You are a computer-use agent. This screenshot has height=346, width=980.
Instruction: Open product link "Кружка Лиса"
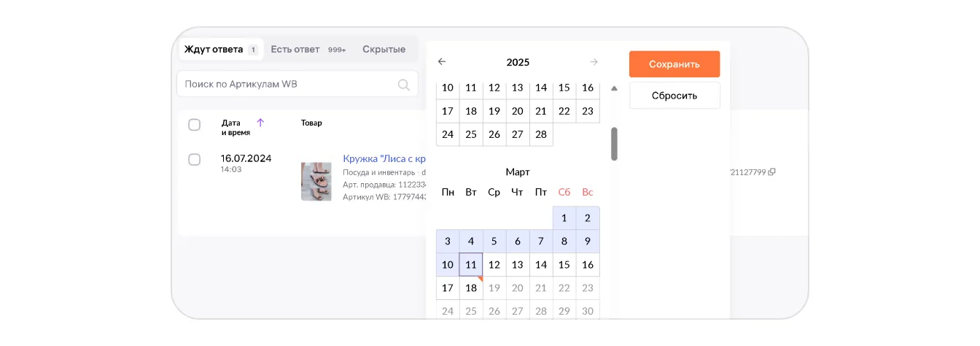pos(384,158)
